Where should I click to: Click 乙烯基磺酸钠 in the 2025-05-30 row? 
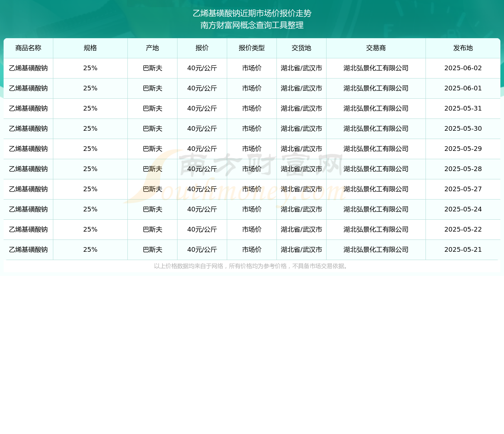click(28, 129)
